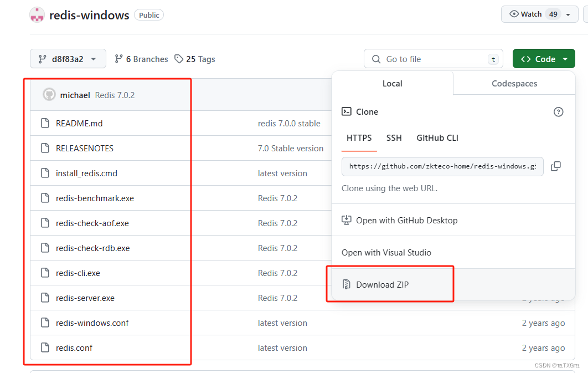The image size is (588, 373).
Task: Click the eye icon on Watch button
Action: click(514, 14)
